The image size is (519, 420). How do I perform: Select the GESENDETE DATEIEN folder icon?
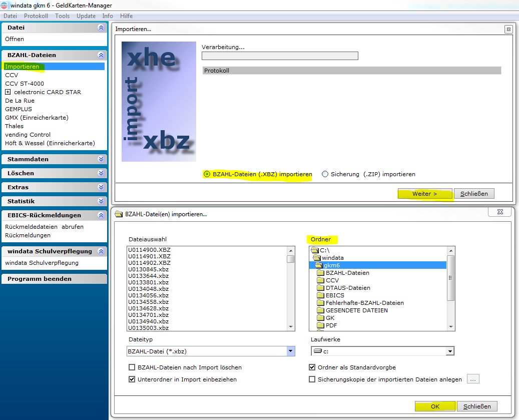[x=320, y=310]
